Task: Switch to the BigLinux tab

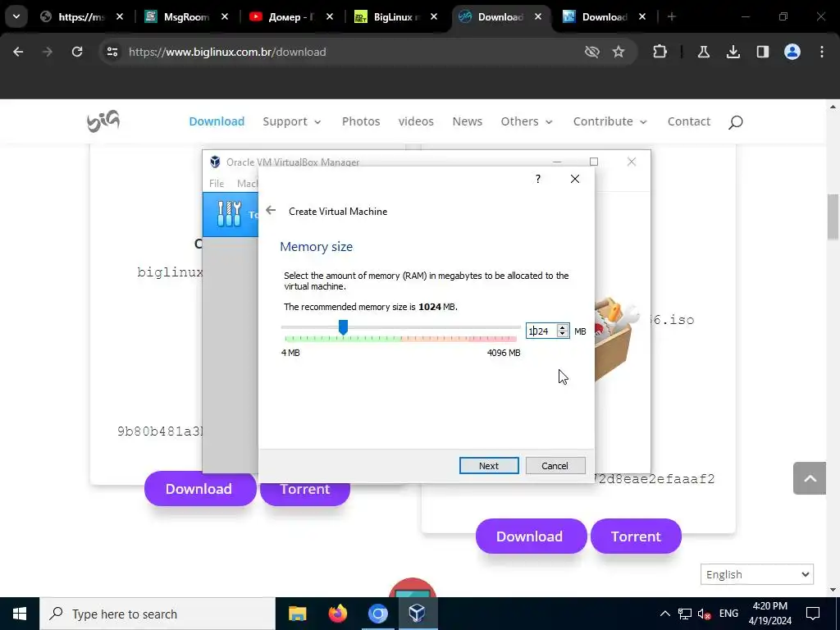Action: click(396, 17)
